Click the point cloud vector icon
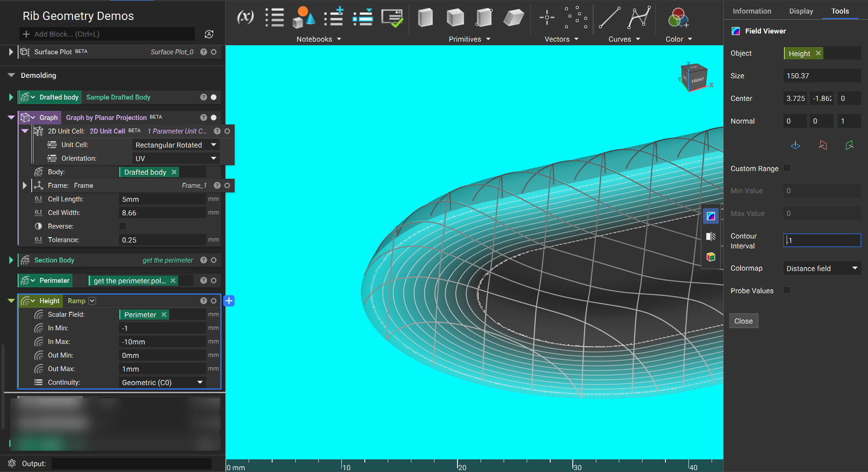 click(x=576, y=18)
